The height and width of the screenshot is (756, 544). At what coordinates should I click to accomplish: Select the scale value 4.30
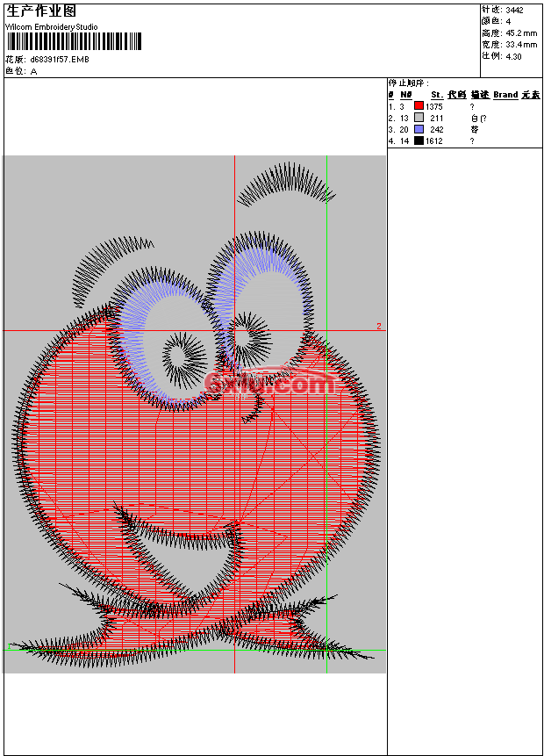coord(513,56)
